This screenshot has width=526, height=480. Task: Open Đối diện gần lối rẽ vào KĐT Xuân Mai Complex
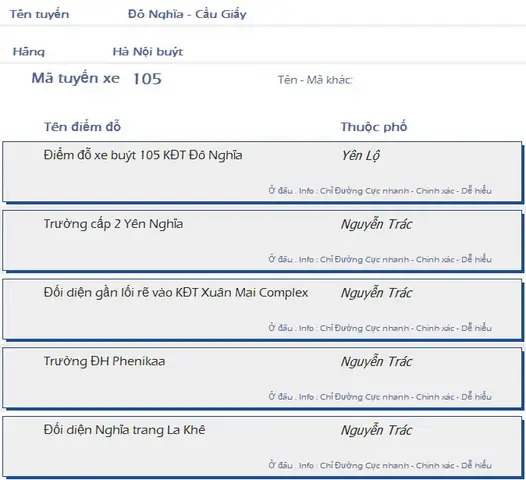[x=176, y=293]
